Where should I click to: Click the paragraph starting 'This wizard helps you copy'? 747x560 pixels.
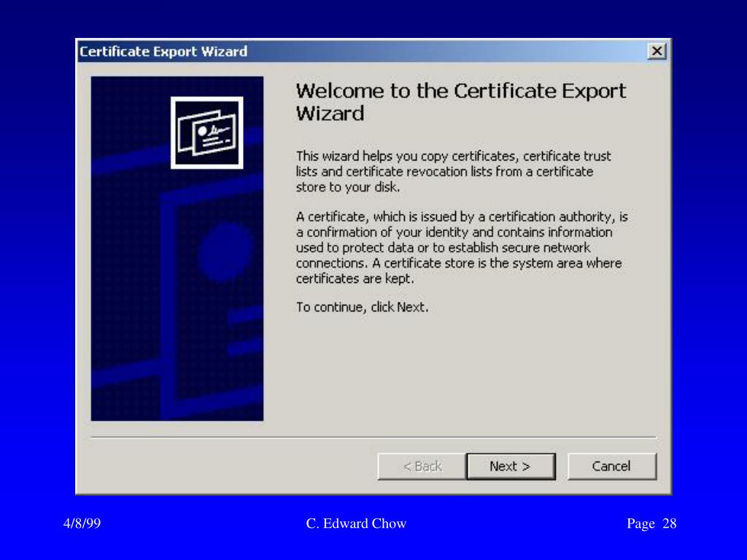point(453,171)
